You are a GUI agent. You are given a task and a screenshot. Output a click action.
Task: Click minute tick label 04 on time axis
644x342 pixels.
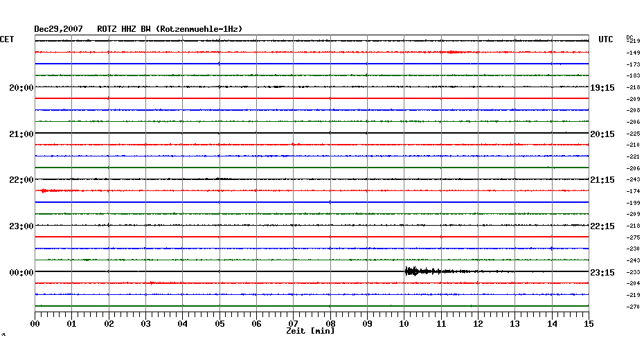coord(183,324)
